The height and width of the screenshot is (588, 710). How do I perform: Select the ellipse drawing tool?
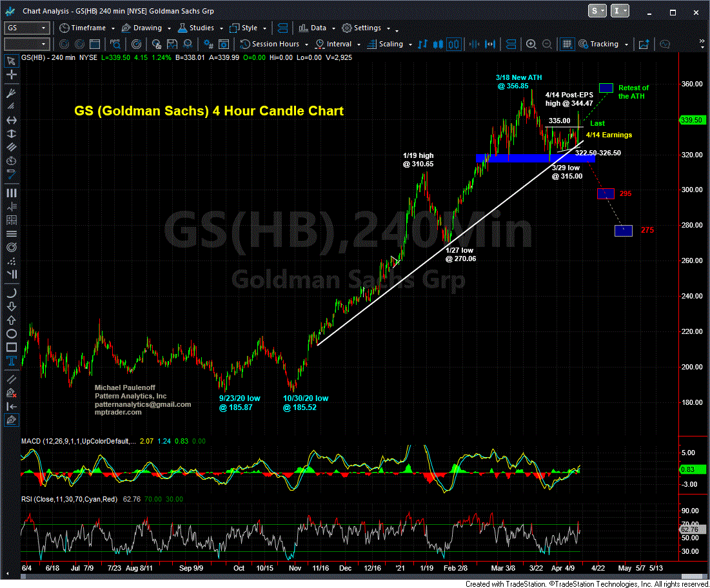[x=12, y=334]
